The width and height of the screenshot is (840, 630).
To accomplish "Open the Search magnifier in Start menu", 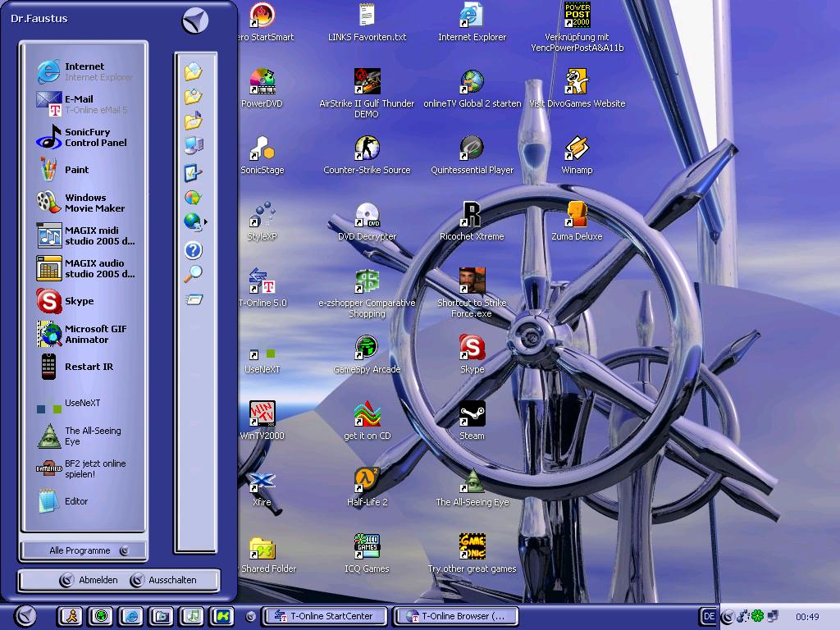I will pos(193,274).
